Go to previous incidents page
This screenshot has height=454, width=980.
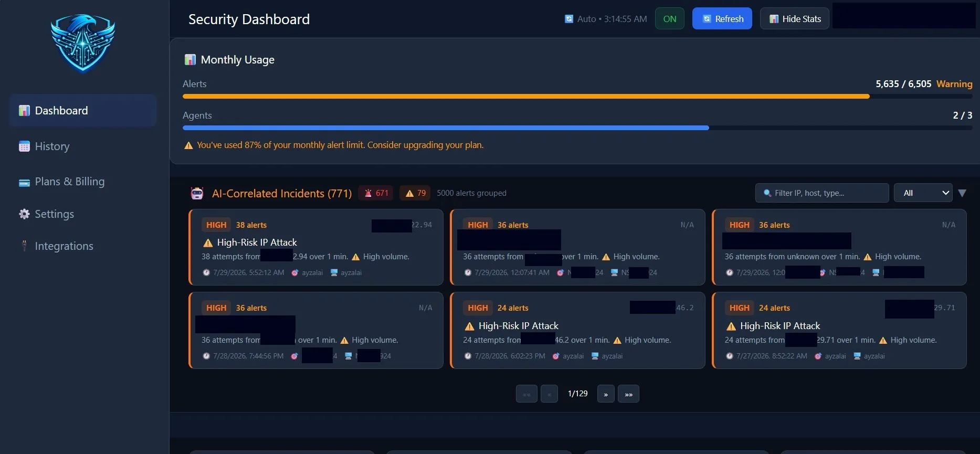(549, 394)
